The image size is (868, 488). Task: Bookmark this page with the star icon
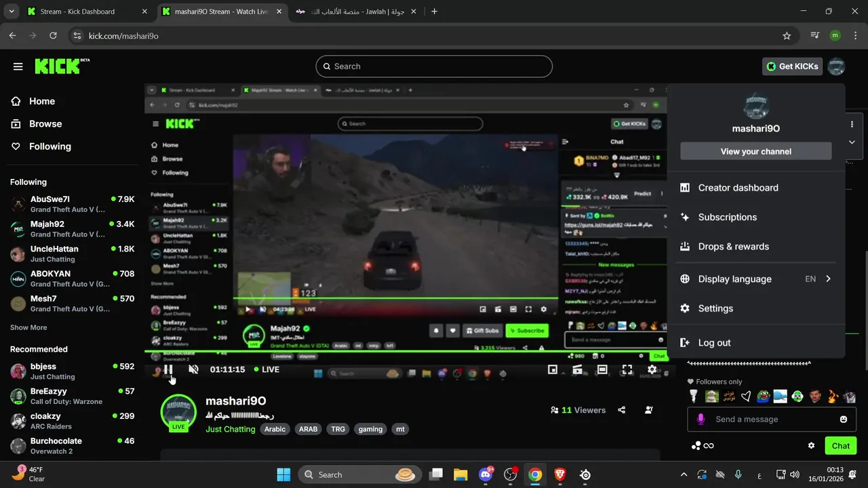[787, 36]
